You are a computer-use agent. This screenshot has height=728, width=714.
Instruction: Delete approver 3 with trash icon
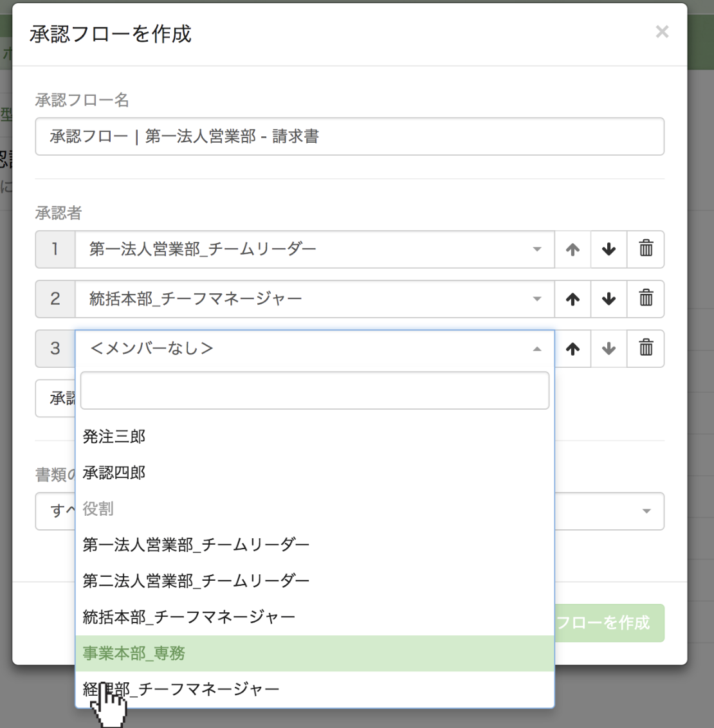646,349
